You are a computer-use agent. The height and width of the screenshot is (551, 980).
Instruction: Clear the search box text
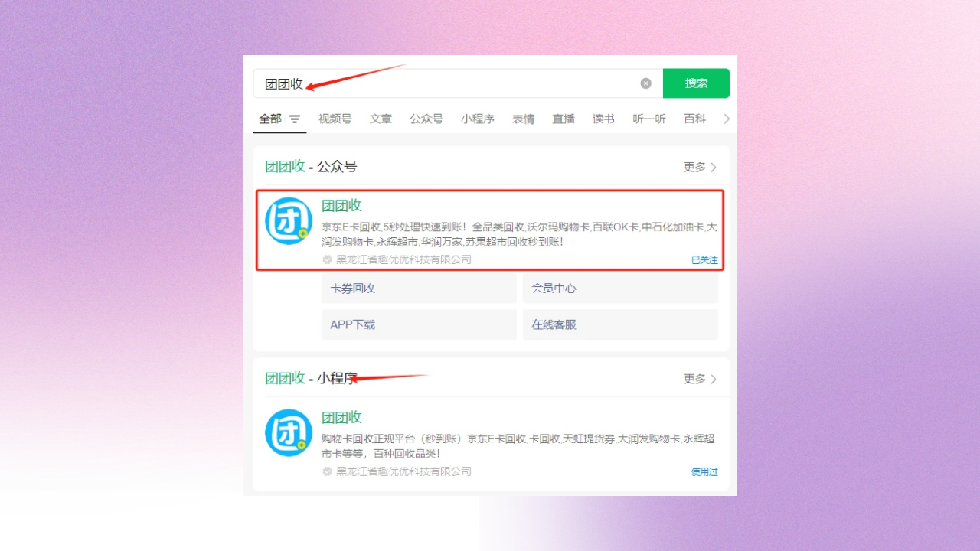[646, 83]
